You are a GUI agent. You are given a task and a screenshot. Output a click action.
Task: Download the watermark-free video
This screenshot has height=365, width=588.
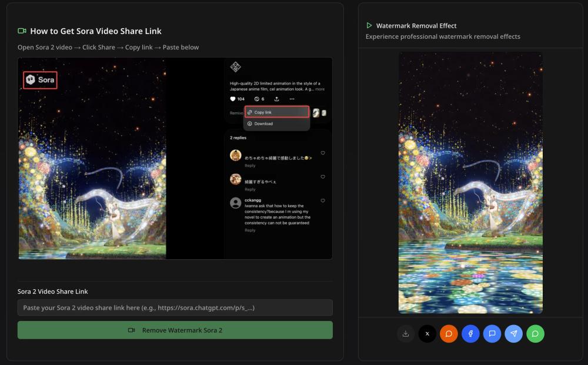(405, 333)
